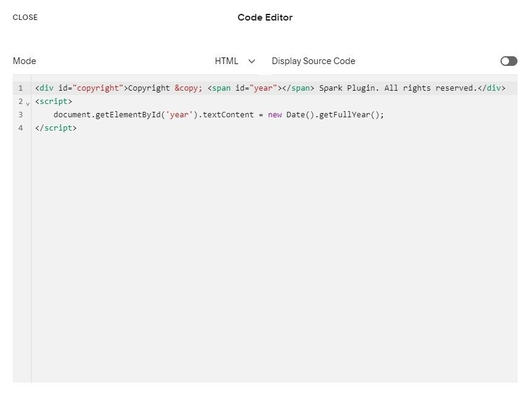532x399 pixels.
Task: Click the opening script tag
Action: [x=53, y=101]
